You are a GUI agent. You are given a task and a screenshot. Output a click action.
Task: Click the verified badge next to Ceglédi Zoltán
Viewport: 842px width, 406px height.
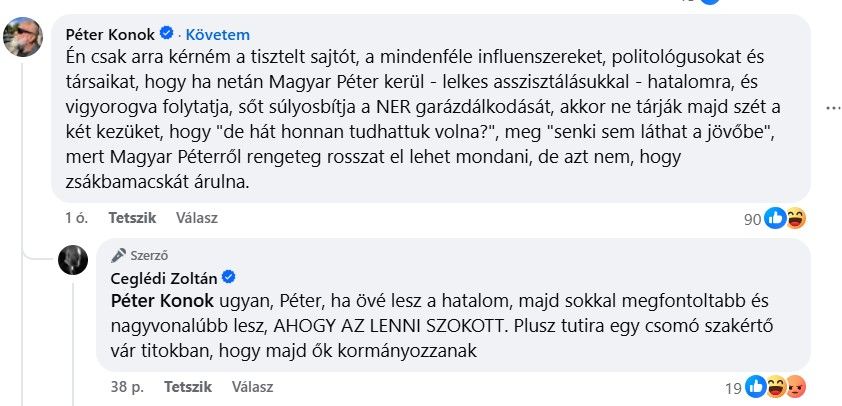pyautogui.click(x=227, y=277)
